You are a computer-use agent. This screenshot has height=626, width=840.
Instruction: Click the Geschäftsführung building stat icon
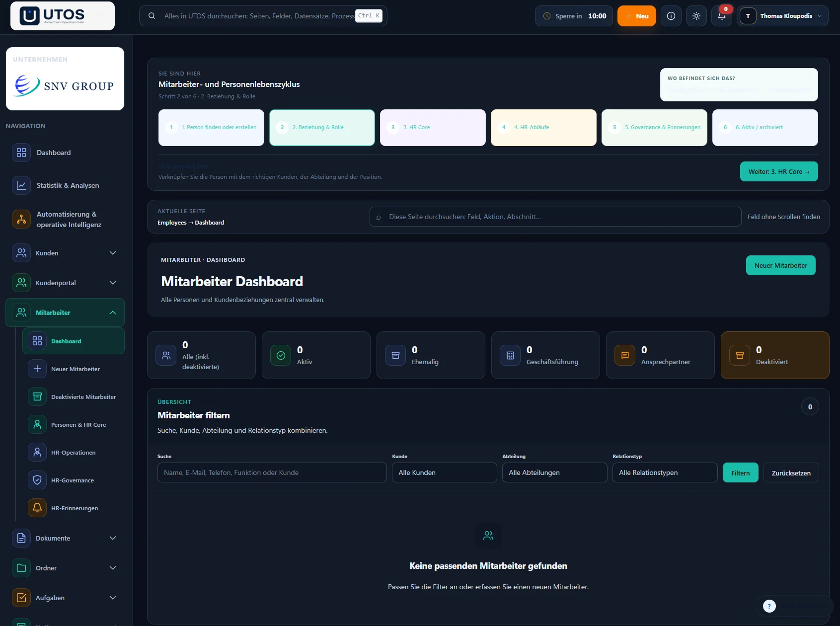(510, 355)
